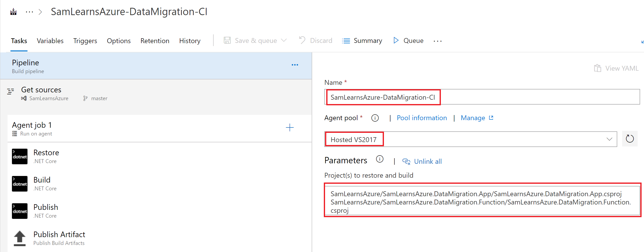Open the Pipeline three-dot options menu
Image resolution: width=644 pixels, height=252 pixels.
[x=295, y=65]
